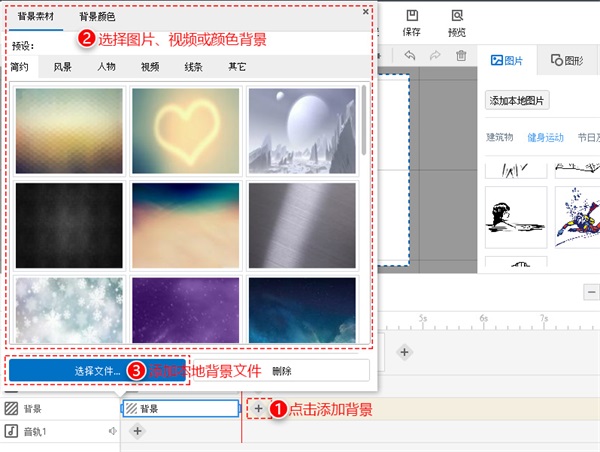The image size is (600, 452).
Task: Choose the purple starry background thumbnail
Action: pos(186,310)
